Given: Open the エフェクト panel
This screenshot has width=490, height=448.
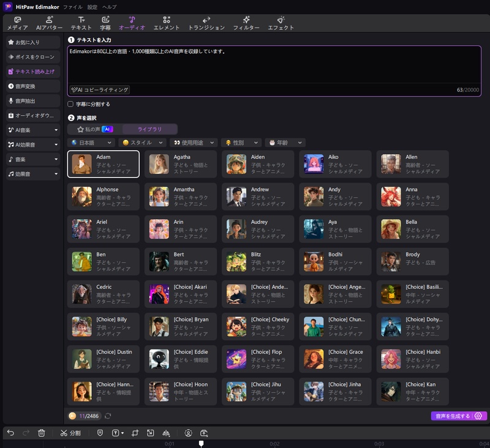Looking at the screenshot, I should pyautogui.click(x=281, y=23).
